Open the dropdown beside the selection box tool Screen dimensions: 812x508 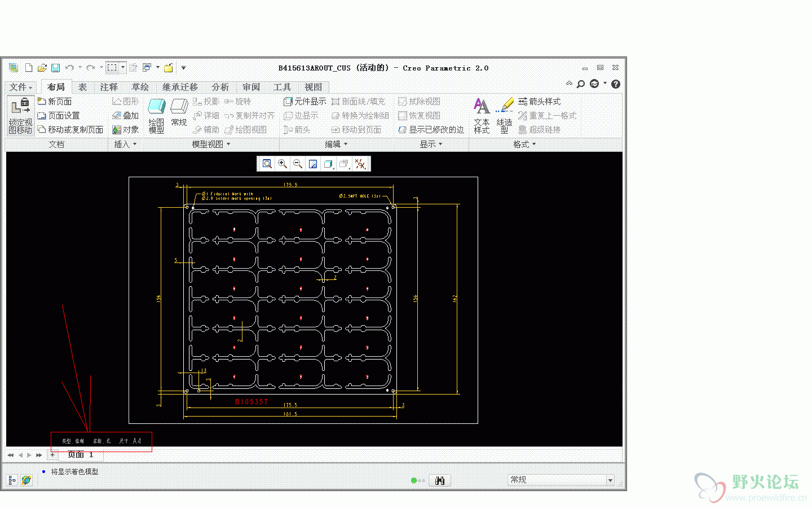point(122,68)
